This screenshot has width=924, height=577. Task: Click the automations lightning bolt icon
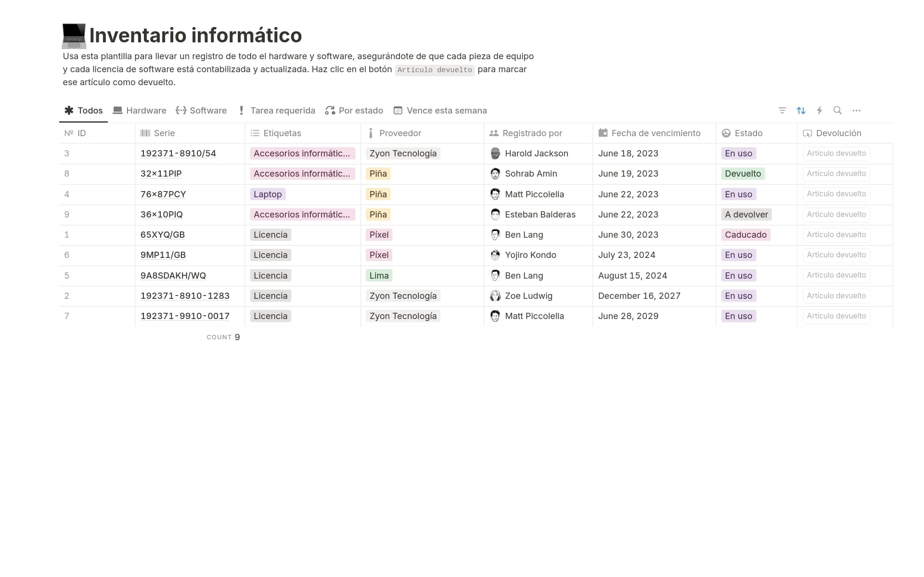pos(820,110)
